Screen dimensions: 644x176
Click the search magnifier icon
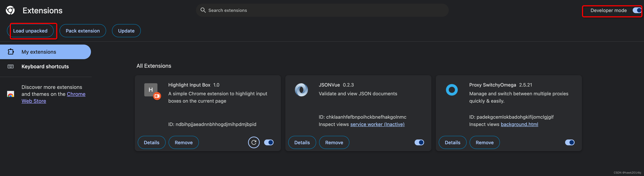[203, 10]
